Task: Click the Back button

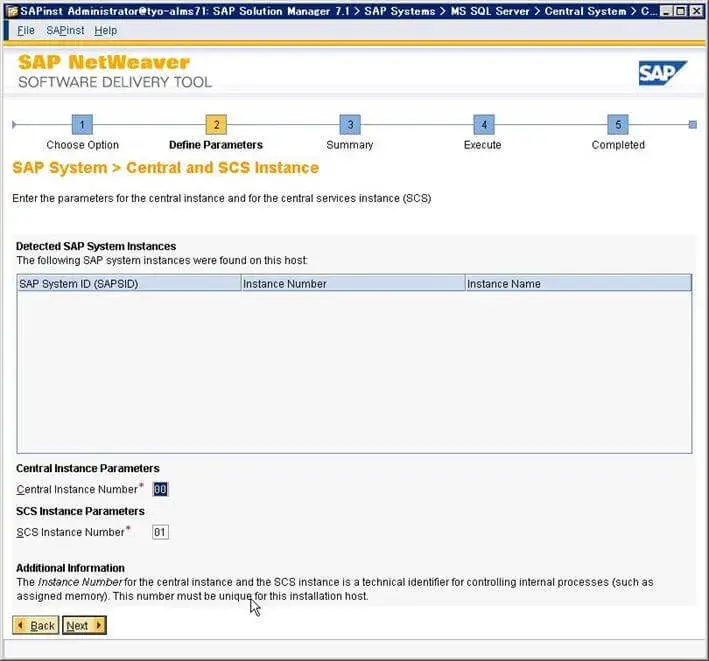Action: [36, 625]
